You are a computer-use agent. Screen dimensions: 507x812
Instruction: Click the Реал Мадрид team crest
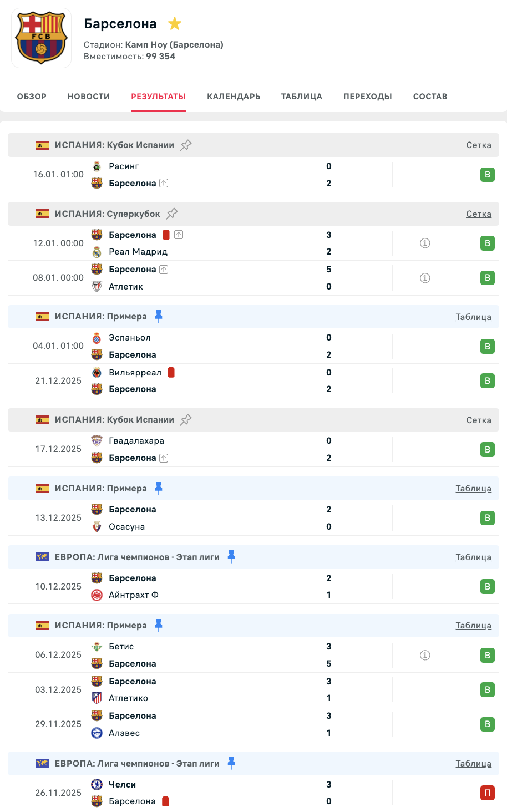click(x=97, y=252)
